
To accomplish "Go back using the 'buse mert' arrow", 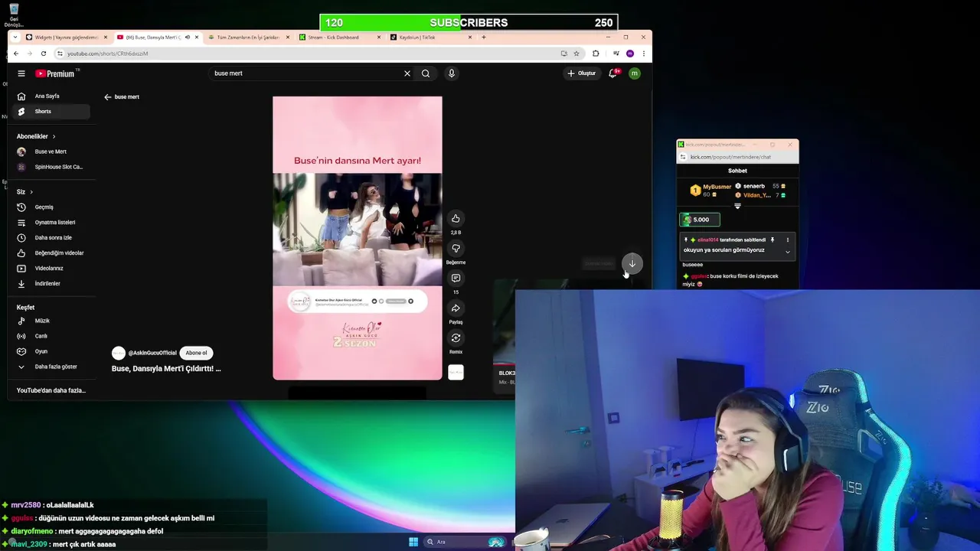I will click(x=108, y=97).
